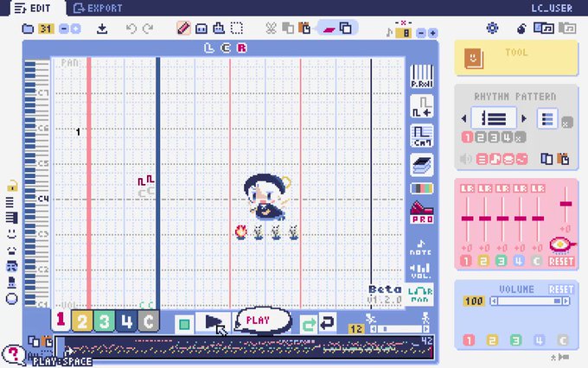Select track 4 tab
The width and height of the screenshot is (588, 368).
tap(126, 321)
